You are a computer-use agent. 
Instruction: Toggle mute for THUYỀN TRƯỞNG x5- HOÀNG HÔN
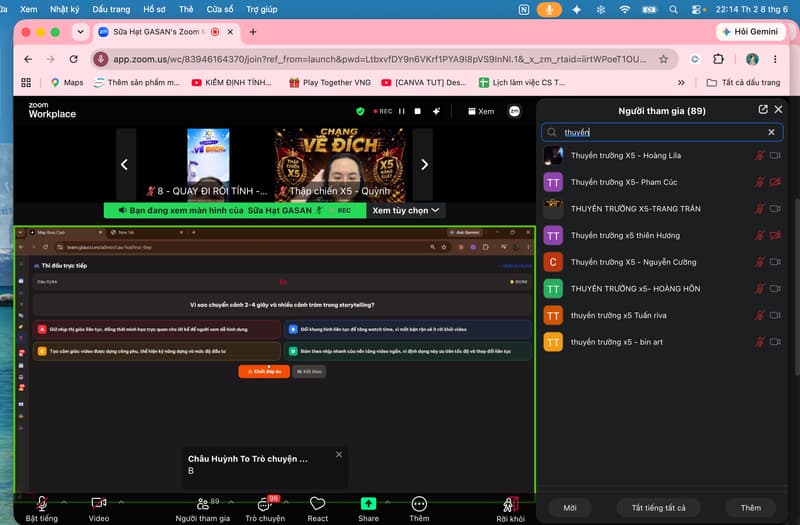pos(760,288)
